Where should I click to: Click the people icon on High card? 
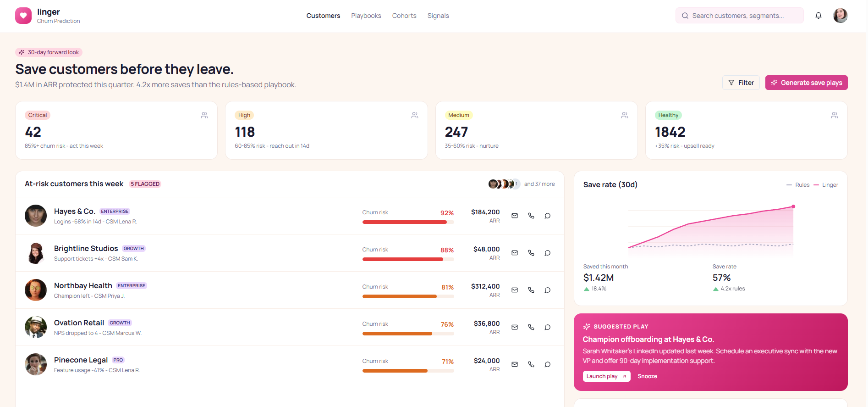(x=415, y=115)
